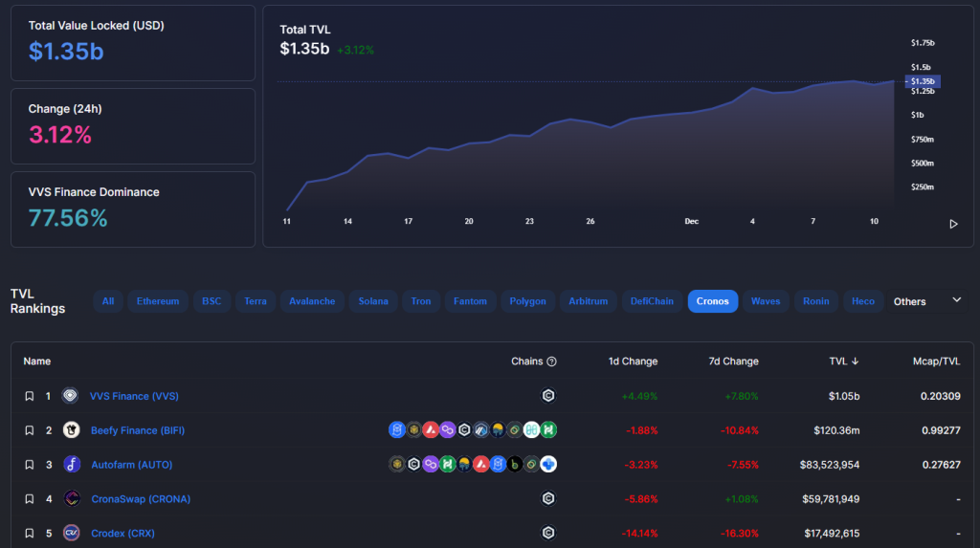The width and height of the screenshot is (980, 548).
Task: Click the Chains column help question mark
Action: click(551, 362)
